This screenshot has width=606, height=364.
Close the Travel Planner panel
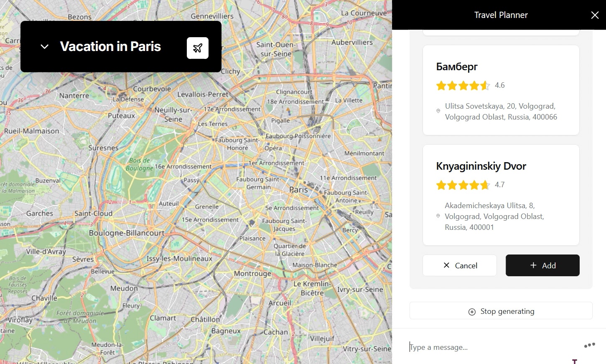[x=595, y=15]
